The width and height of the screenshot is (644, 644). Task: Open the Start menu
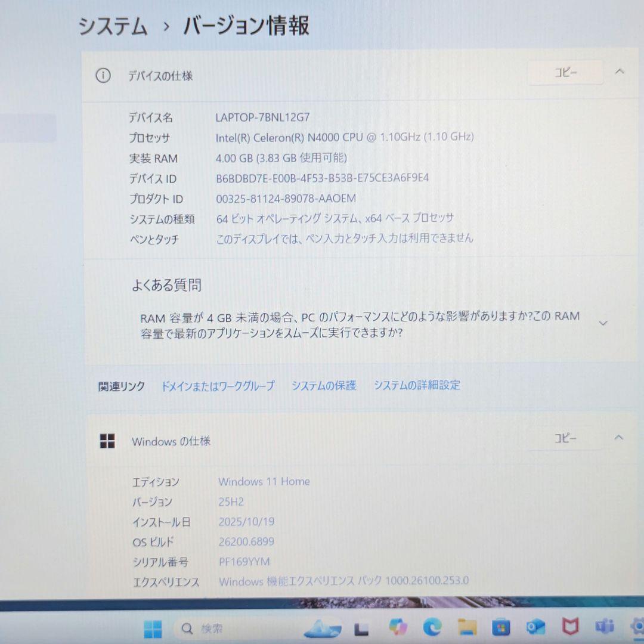150,628
